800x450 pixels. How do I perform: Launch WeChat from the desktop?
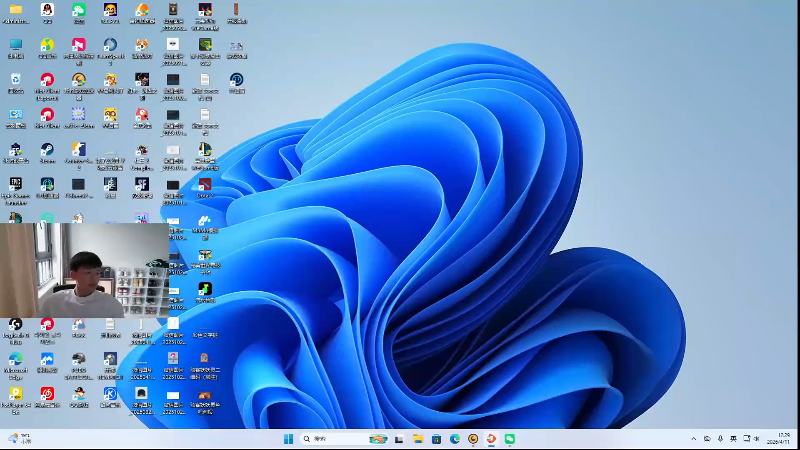coord(79,11)
